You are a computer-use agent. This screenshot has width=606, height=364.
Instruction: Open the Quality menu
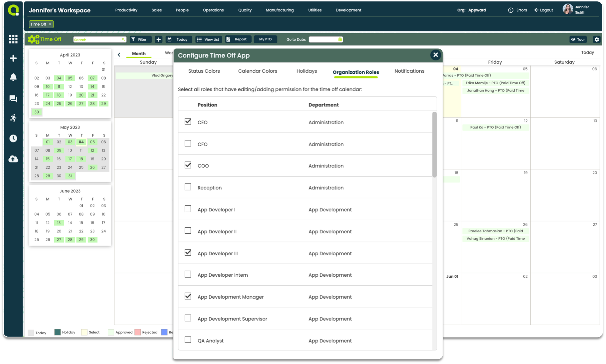coord(245,10)
